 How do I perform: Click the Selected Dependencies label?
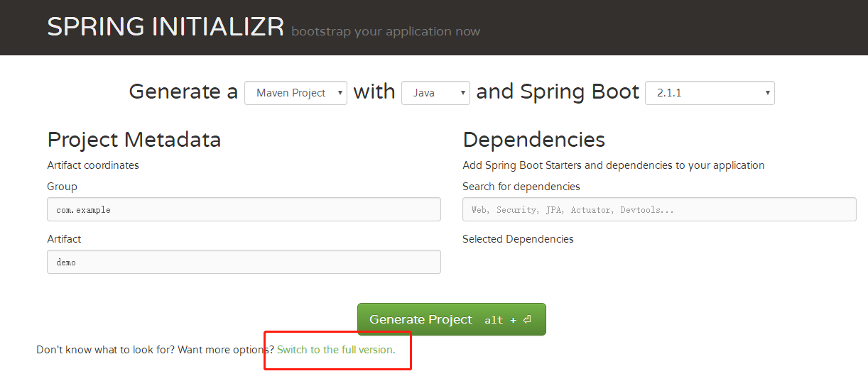[518, 239]
